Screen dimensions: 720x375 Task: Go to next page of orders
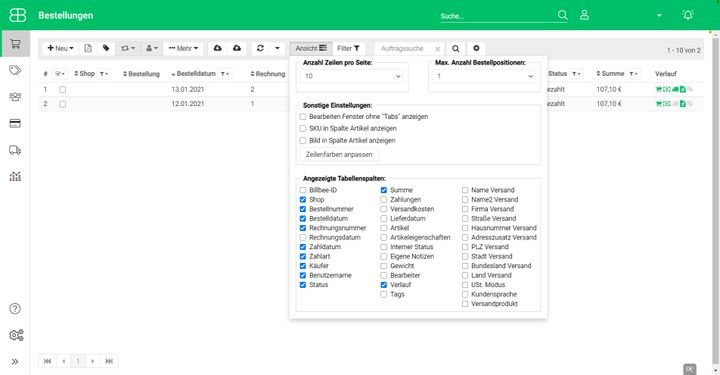click(92, 361)
